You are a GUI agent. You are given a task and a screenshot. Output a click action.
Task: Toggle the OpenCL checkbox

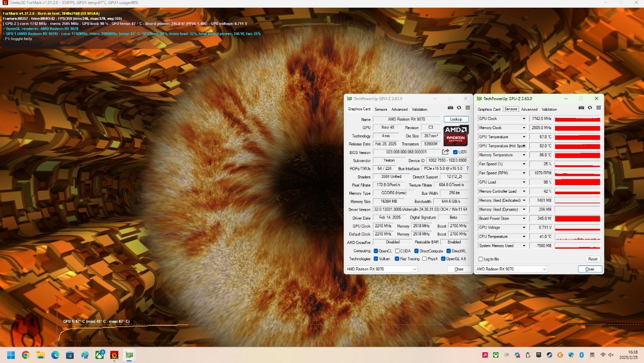pos(376,251)
